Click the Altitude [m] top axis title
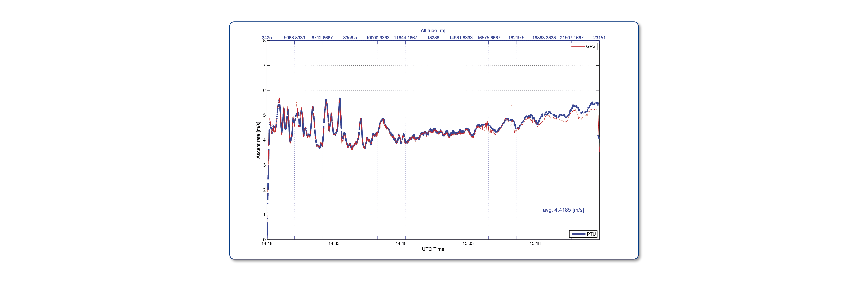868x281 pixels. (x=433, y=31)
